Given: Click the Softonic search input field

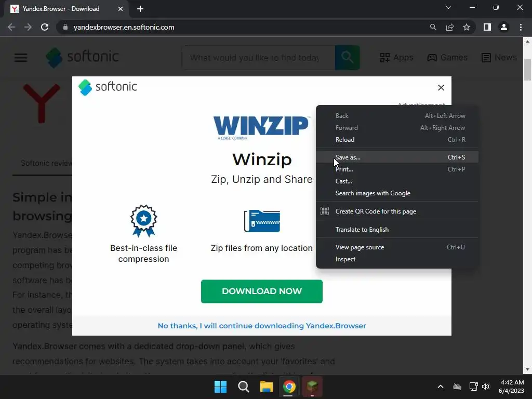Looking at the screenshot, I should [259, 58].
